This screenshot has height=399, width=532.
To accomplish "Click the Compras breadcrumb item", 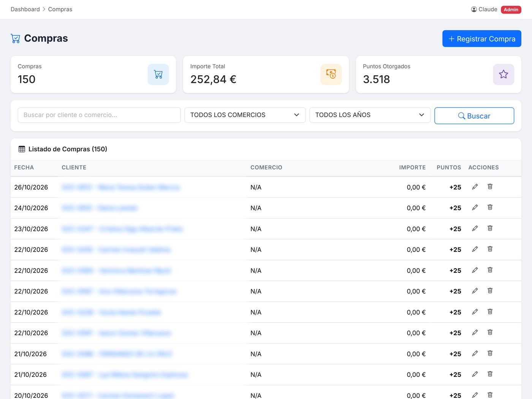I will pos(60,9).
